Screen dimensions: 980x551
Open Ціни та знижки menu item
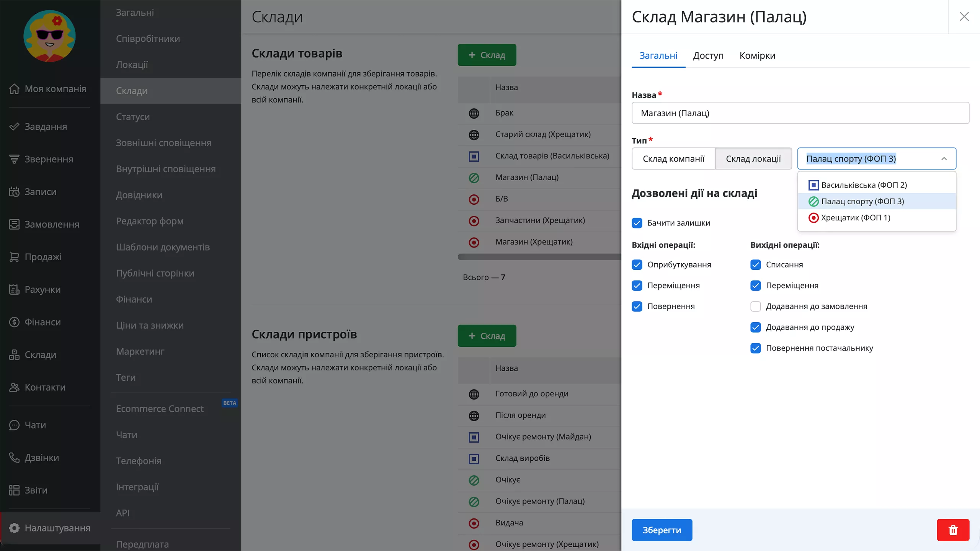coord(171,326)
